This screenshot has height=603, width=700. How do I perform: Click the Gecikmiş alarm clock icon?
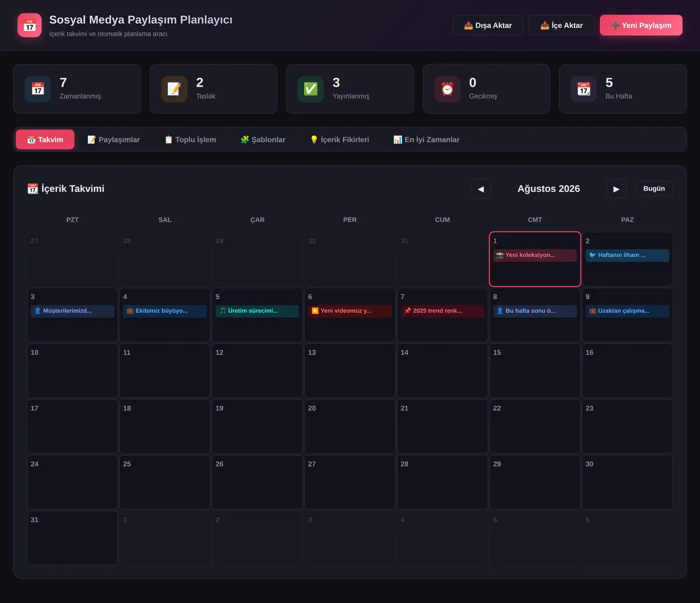click(447, 89)
